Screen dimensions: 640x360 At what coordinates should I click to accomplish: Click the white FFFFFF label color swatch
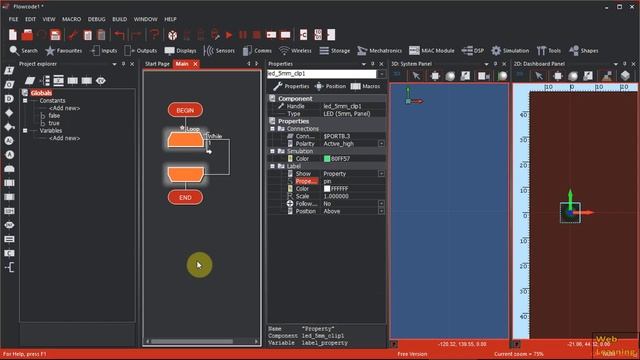327,189
